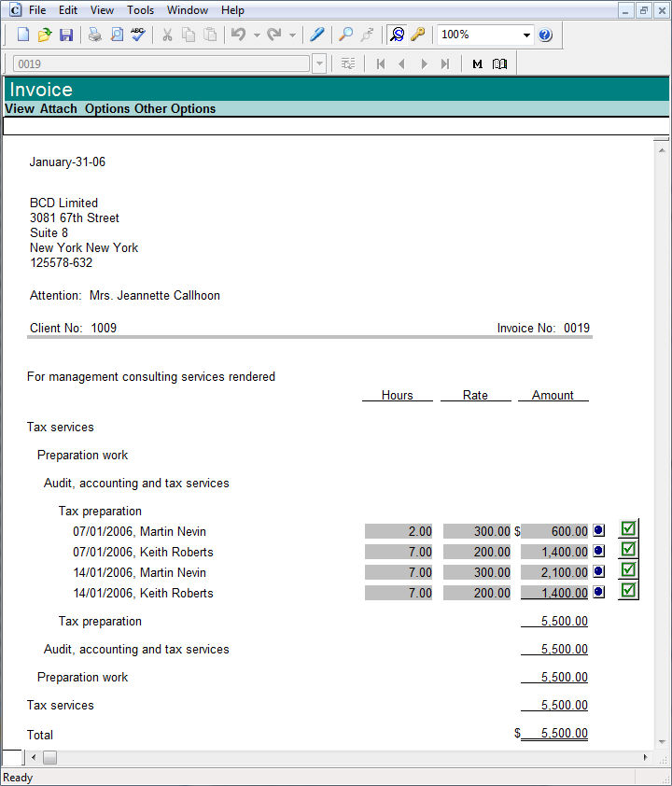Toggle checkbox for 14/01/2006 Keith Roberts row
672x786 pixels.
coord(629,590)
